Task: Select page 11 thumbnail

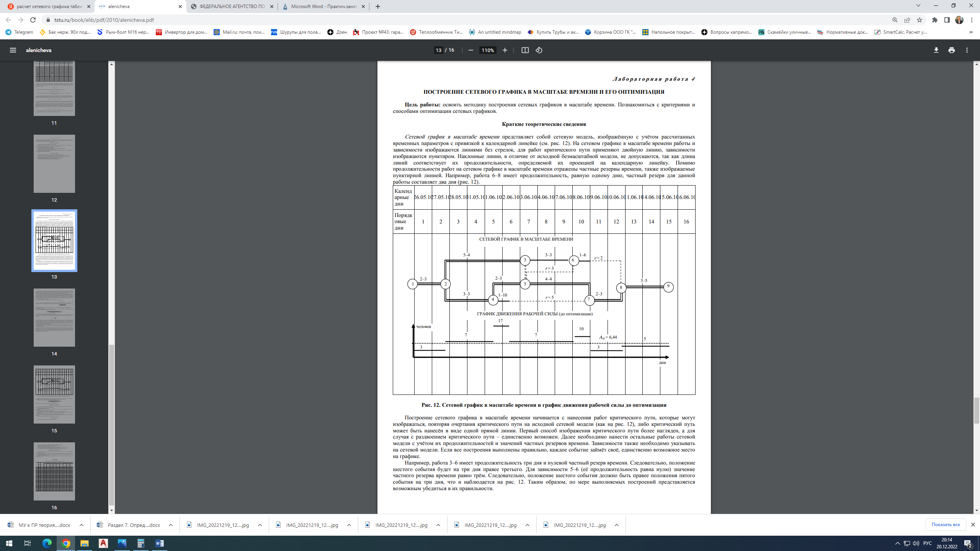Action: pyautogui.click(x=54, y=88)
